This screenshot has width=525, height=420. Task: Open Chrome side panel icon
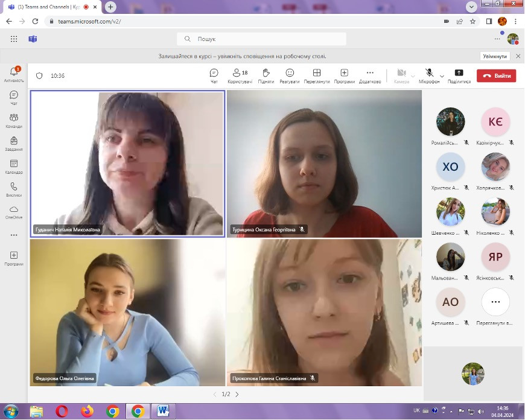pos(489,22)
